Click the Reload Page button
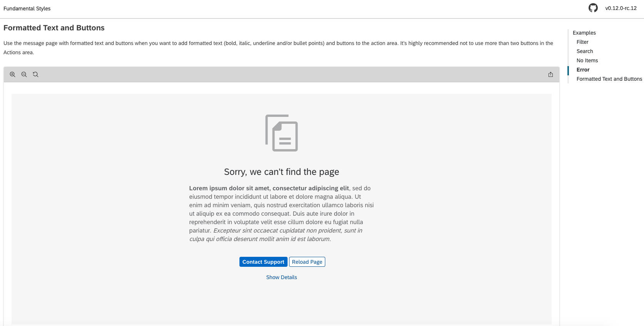 [307, 262]
